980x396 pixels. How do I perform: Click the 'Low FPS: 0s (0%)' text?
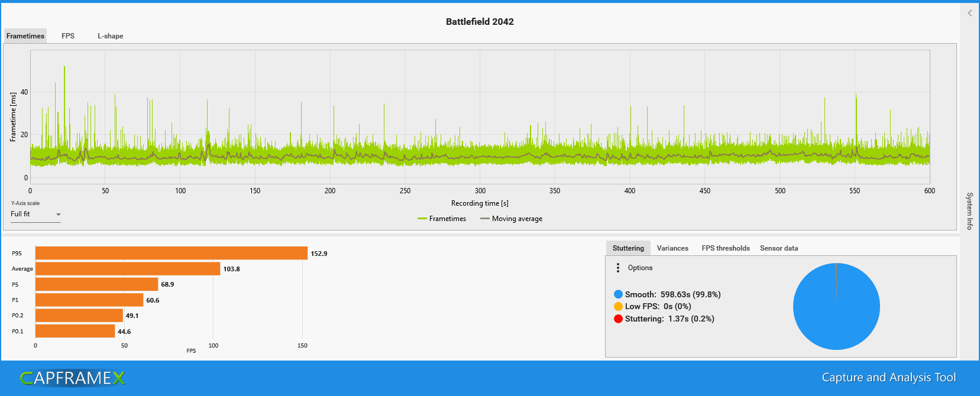coord(658,306)
